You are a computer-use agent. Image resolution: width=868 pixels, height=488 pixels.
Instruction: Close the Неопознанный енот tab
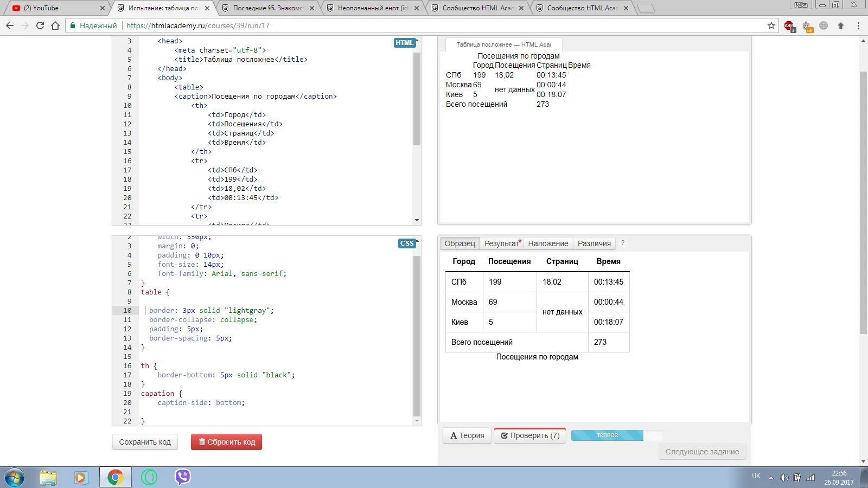pyautogui.click(x=417, y=8)
